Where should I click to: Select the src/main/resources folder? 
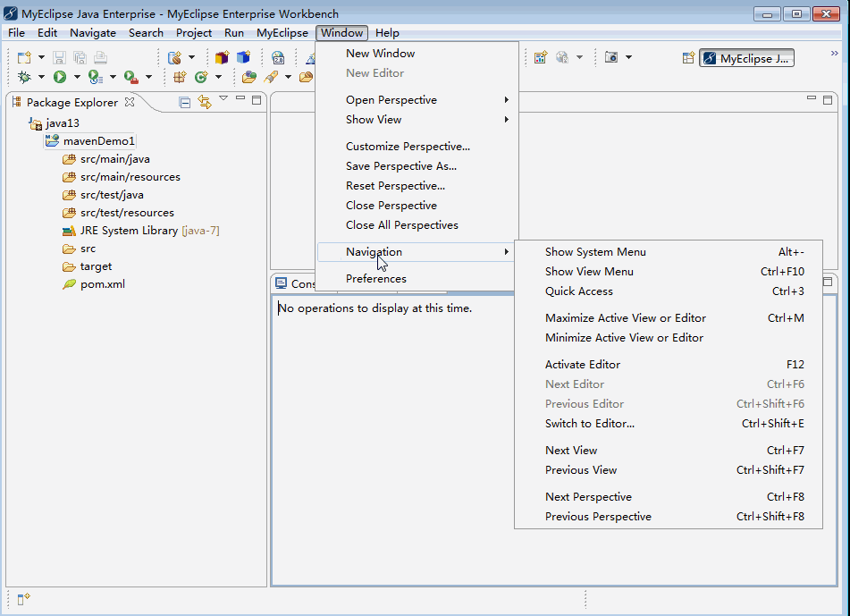click(x=122, y=177)
